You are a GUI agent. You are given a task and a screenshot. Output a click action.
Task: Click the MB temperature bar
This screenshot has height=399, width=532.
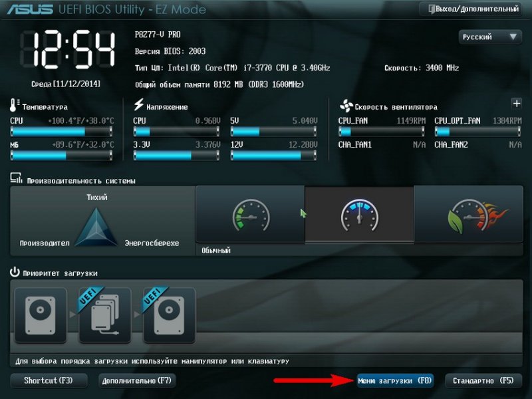pos(61,156)
